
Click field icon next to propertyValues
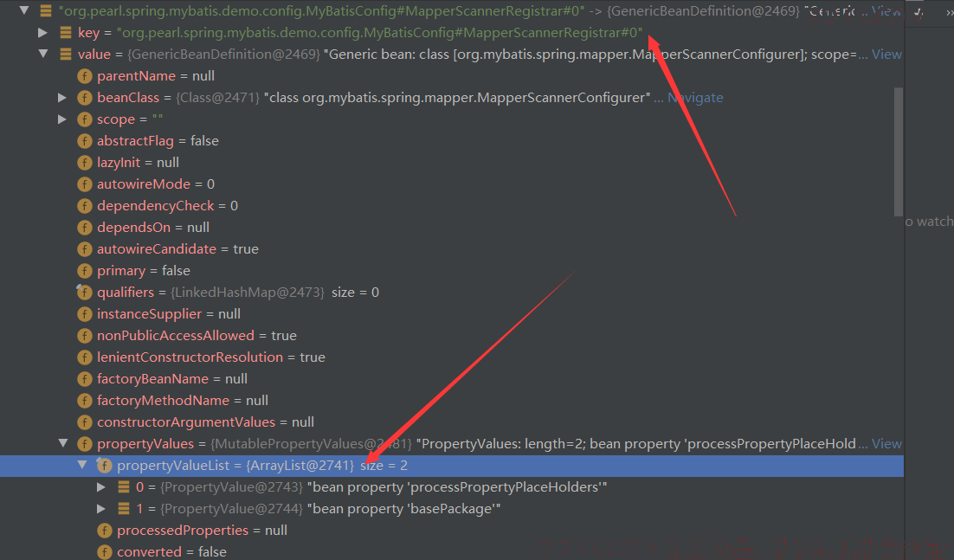click(85, 444)
